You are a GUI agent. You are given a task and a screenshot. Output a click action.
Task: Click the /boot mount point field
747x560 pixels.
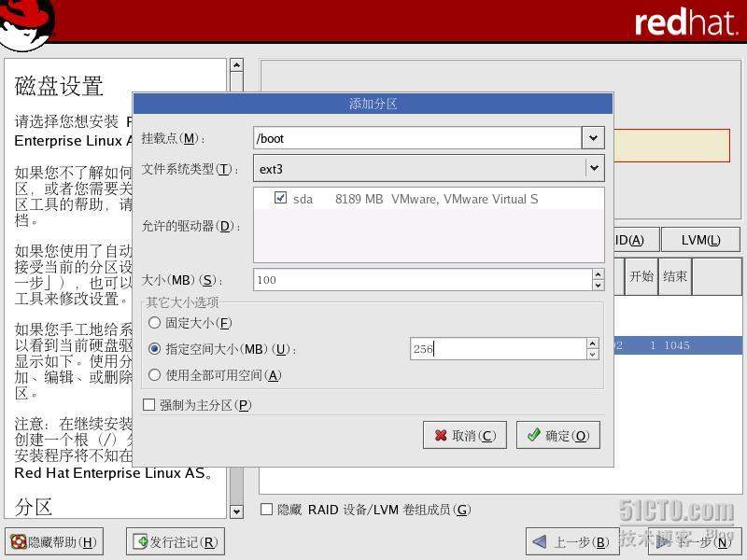417,138
